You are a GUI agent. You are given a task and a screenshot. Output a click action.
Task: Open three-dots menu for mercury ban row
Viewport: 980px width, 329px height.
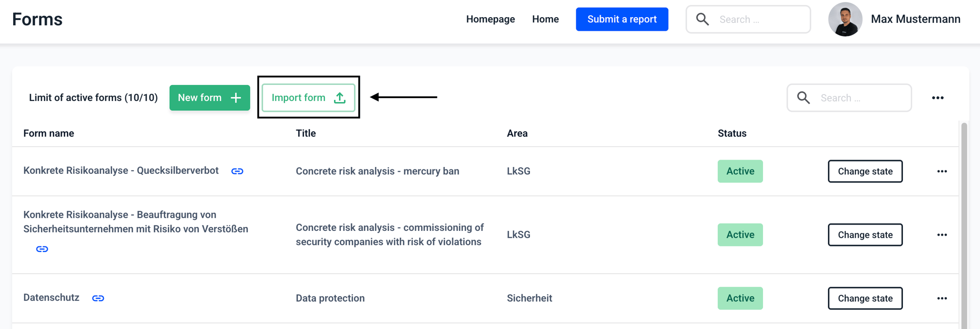point(942,171)
